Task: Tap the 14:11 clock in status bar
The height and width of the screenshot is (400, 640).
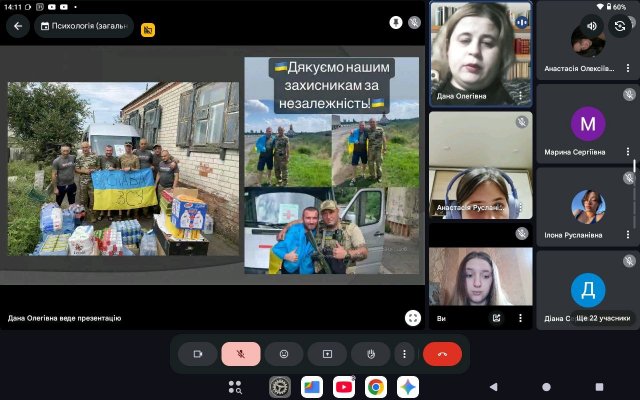Action: click(x=12, y=7)
